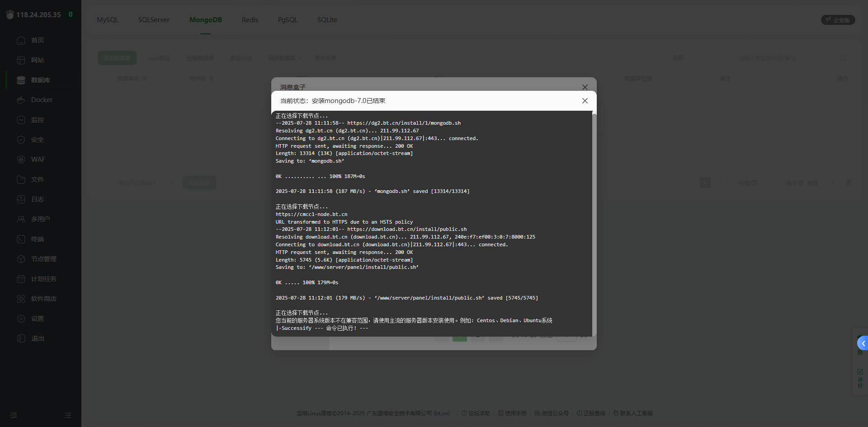
Task: Switch to the MySQL tab
Action: point(107,20)
